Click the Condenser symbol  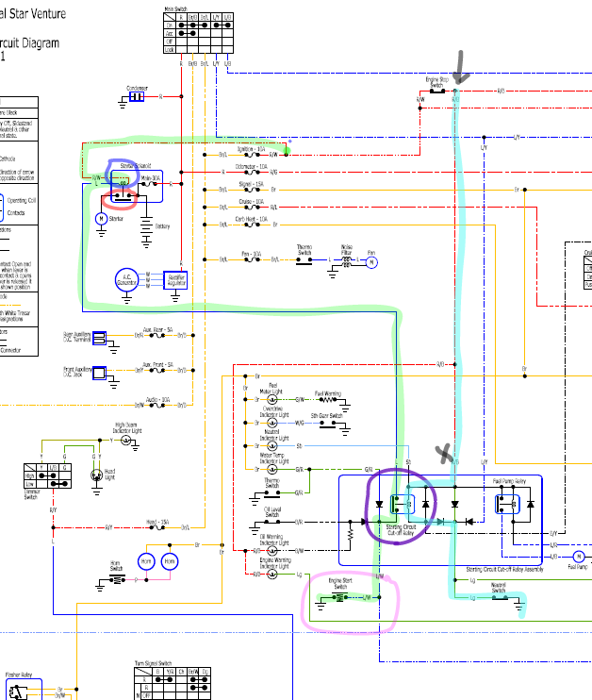pos(137,96)
